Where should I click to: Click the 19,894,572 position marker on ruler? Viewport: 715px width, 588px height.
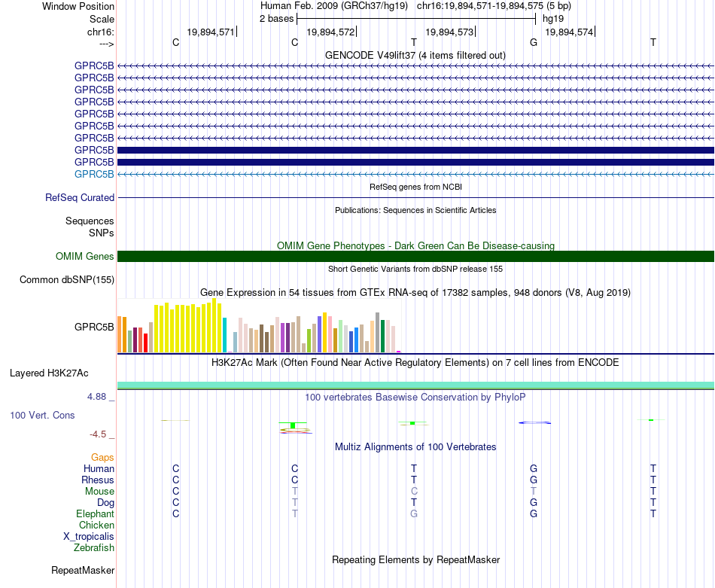[x=331, y=32]
